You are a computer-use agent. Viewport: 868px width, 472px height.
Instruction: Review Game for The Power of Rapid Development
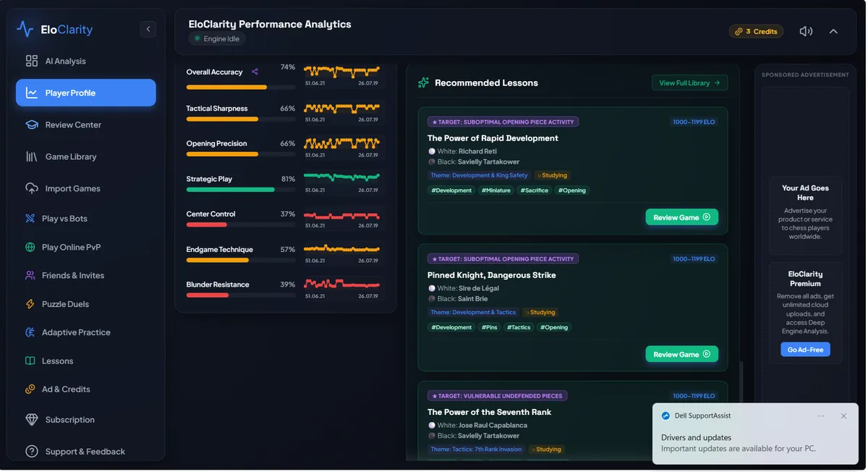coord(681,217)
